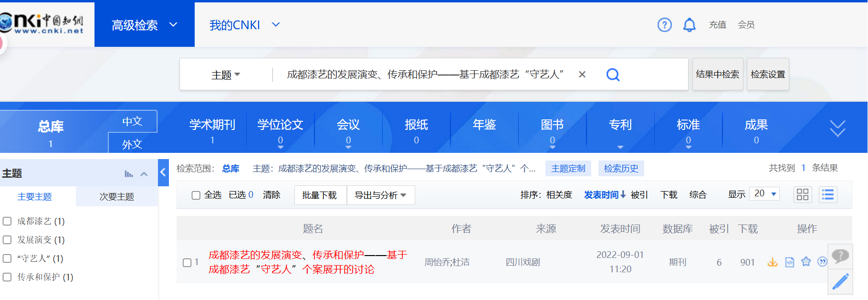Image resolution: width=868 pixels, height=300 pixels.
Task: Click the 结果中检索 button
Action: coord(717,75)
